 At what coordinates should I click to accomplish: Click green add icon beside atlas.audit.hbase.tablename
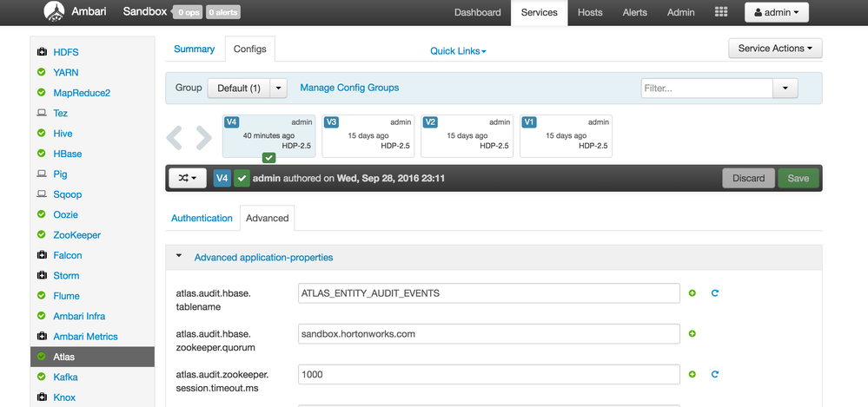692,293
